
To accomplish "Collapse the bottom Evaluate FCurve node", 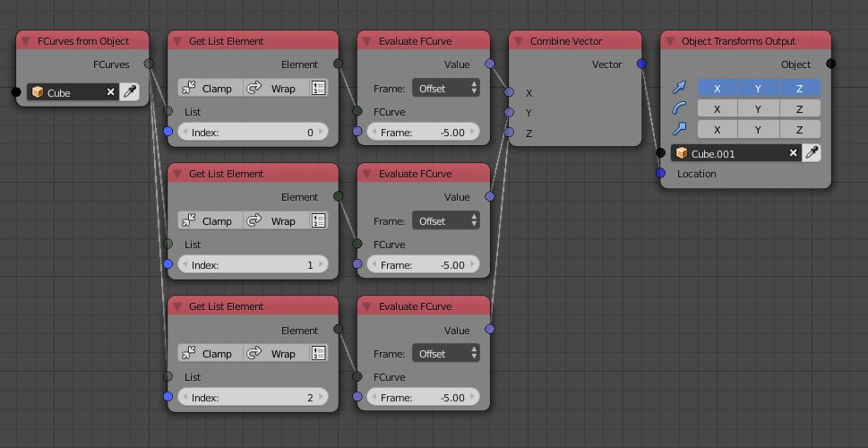I will point(367,306).
